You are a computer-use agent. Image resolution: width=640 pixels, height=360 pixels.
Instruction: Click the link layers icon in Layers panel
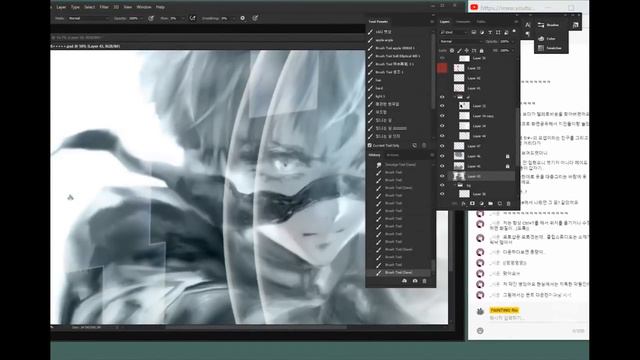pos(454,203)
